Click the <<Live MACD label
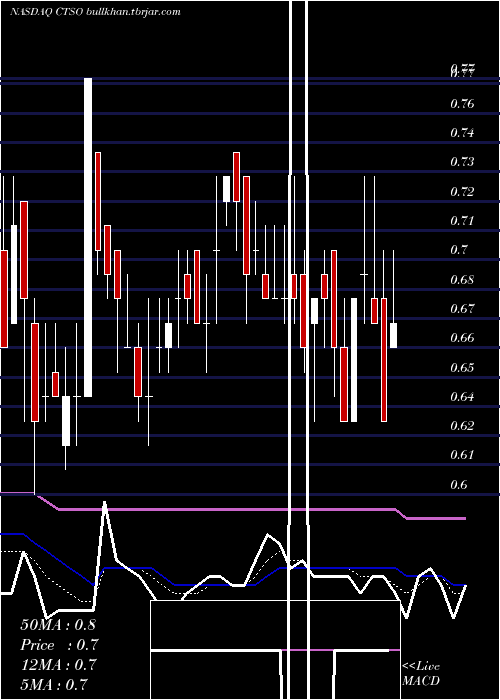This screenshot has width=500, height=700. click(421, 674)
